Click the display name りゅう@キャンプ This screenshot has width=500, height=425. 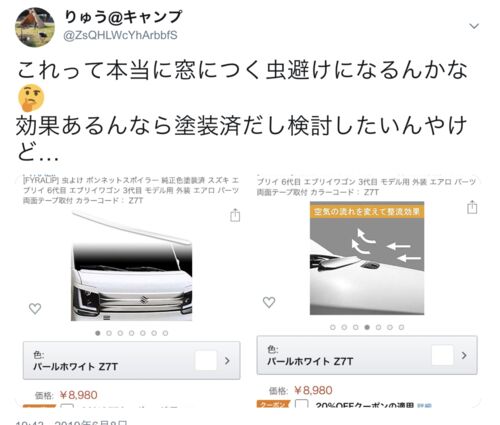click(123, 17)
